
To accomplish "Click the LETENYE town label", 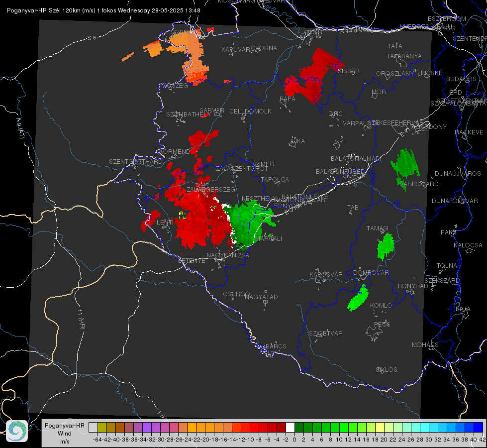I will (x=192, y=260).
